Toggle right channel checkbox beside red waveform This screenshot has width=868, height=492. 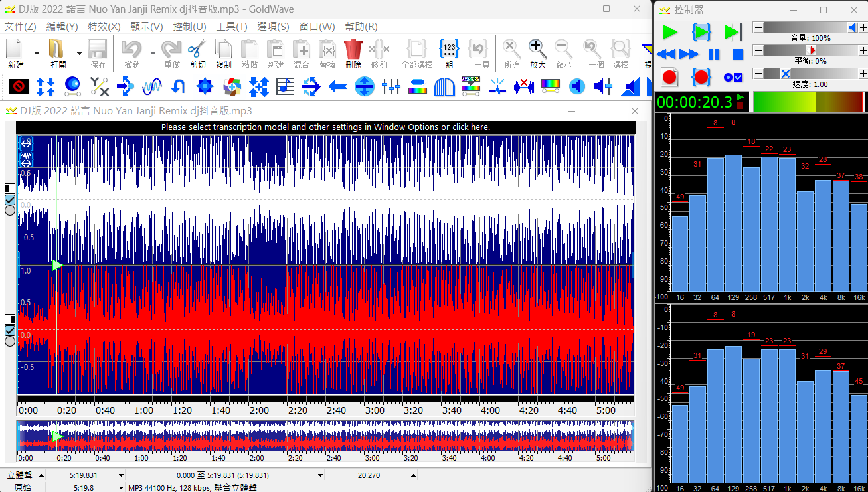pos(10,330)
